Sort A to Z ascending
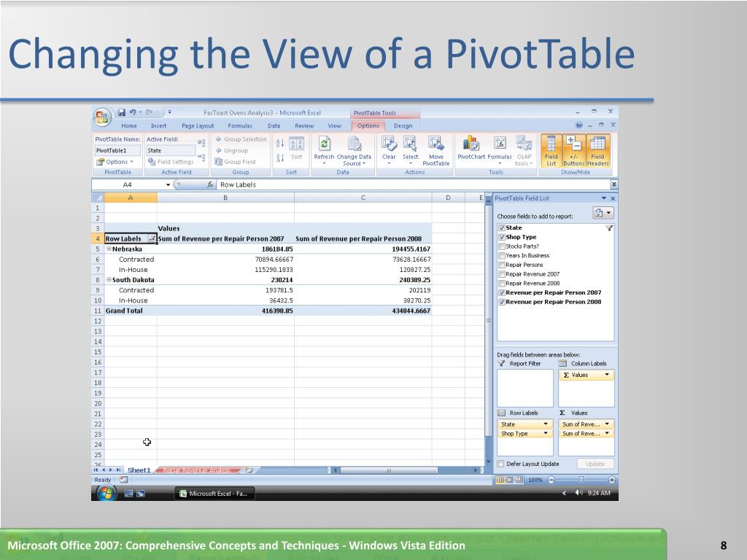Screen dimensions: 747x560 click(x=280, y=143)
